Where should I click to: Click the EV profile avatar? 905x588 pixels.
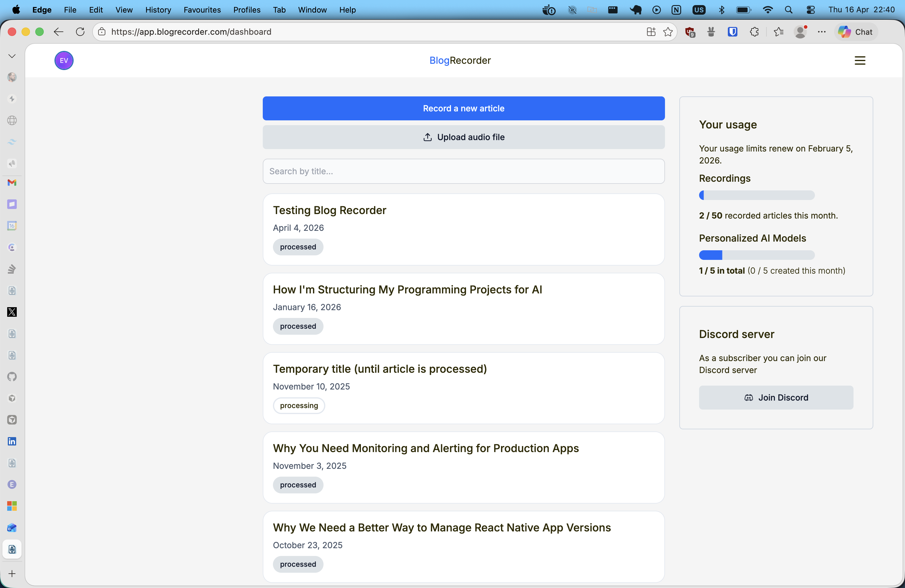pos(63,60)
